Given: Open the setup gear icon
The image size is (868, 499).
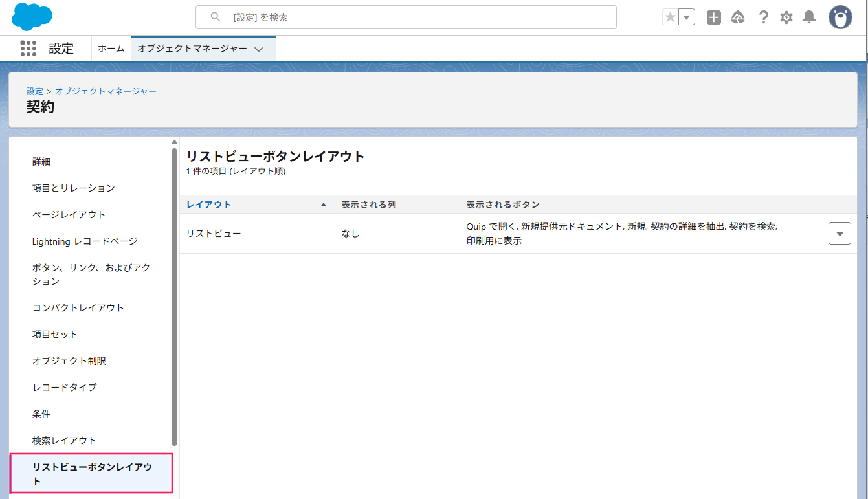Looking at the screenshot, I should (786, 17).
